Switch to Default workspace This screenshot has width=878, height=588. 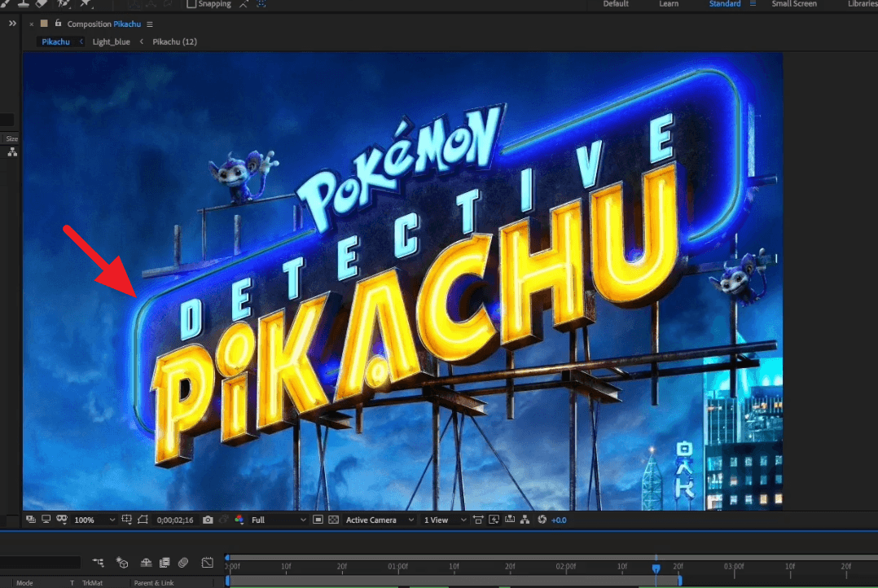616,3
